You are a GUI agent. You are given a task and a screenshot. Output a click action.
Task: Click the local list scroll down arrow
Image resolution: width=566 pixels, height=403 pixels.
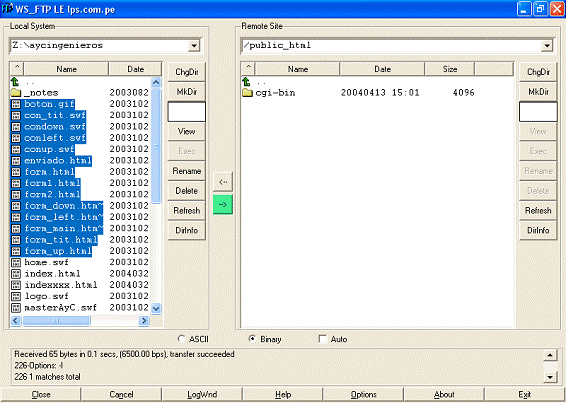click(x=156, y=309)
